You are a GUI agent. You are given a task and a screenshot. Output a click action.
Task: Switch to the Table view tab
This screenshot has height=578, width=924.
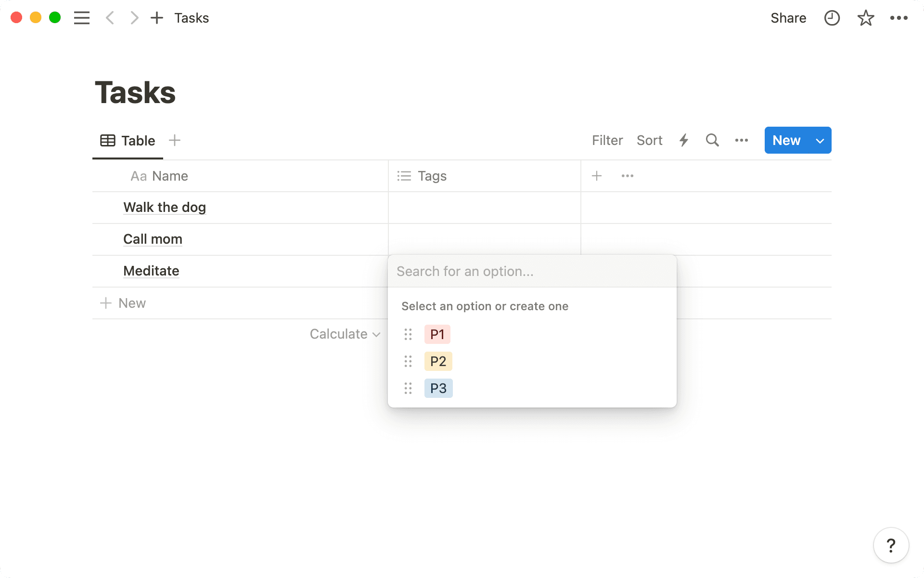coord(128,140)
